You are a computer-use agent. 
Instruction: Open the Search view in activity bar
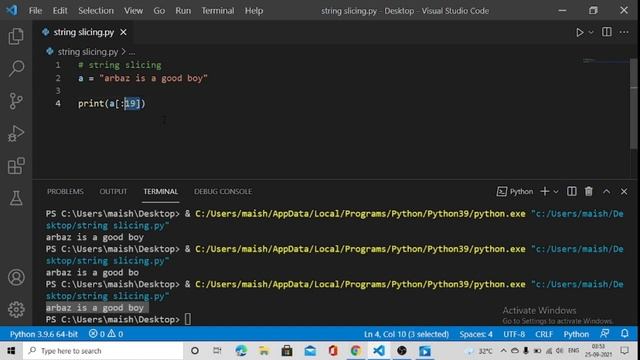(x=16, y=69)
